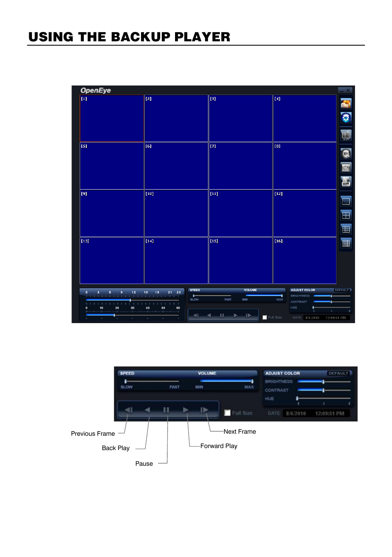The height and width of the screenshot is (557, 392).
Task: Click Pause button in enlarged control detail
Action: click(x=166, y=410)
